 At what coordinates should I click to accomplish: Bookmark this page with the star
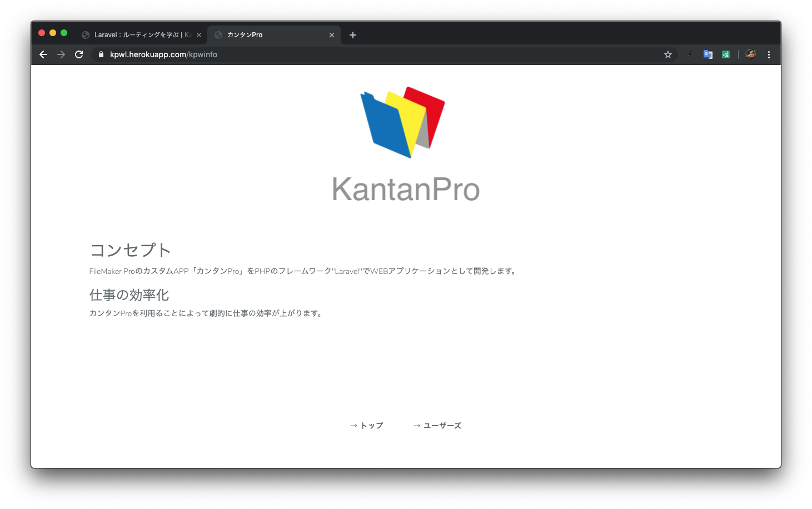[x=668, y=54]
